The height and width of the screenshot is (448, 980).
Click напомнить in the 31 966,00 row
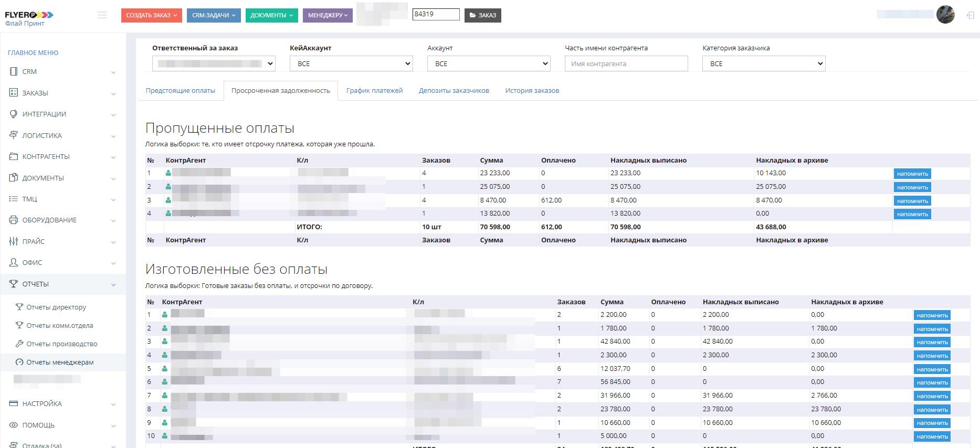coord(932,396)
